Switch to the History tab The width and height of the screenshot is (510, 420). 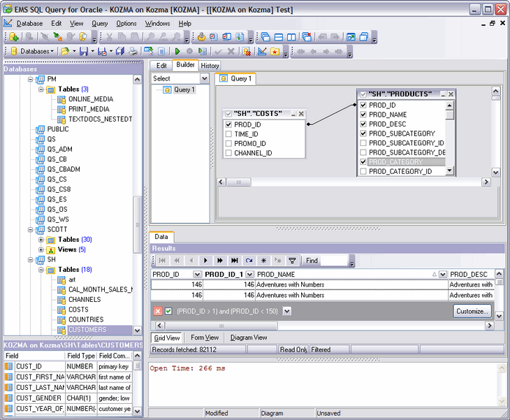point(210,66)
